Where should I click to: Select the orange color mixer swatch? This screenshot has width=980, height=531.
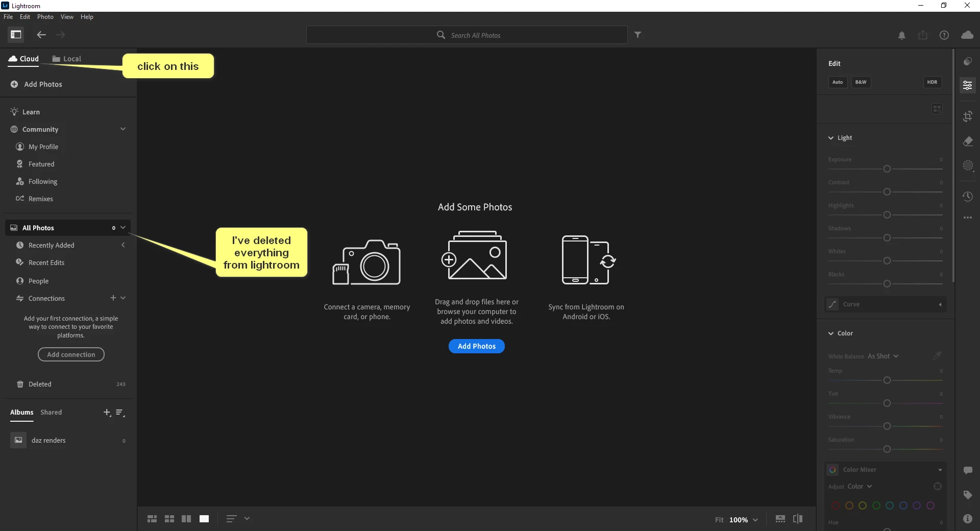tap(849, 505)
